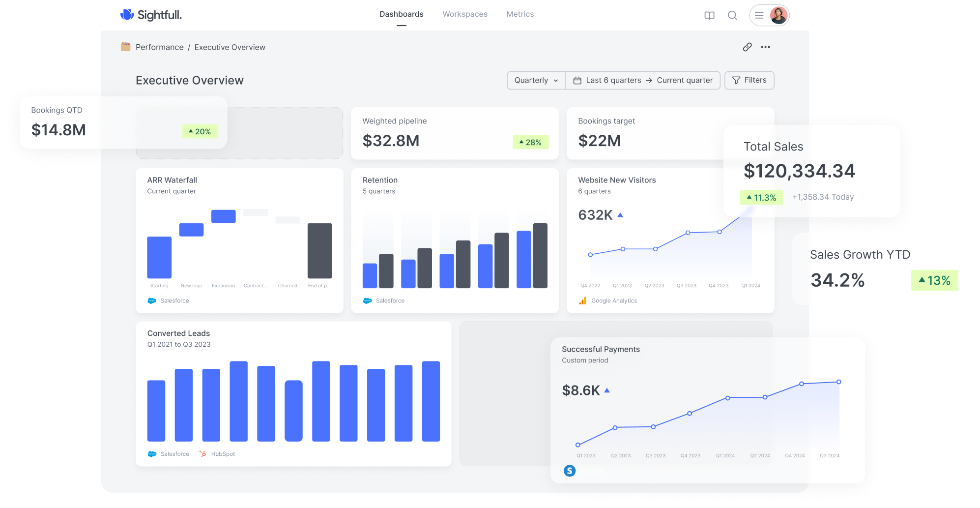Copy the dashboard link icon
Viewport: 980px width, 508px height.
(747, 47)
